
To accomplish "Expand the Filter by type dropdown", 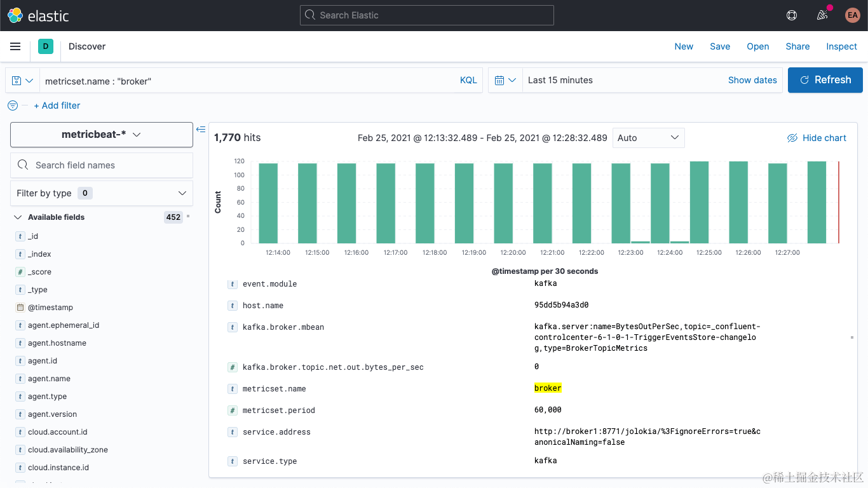I will tap(102, 193).
